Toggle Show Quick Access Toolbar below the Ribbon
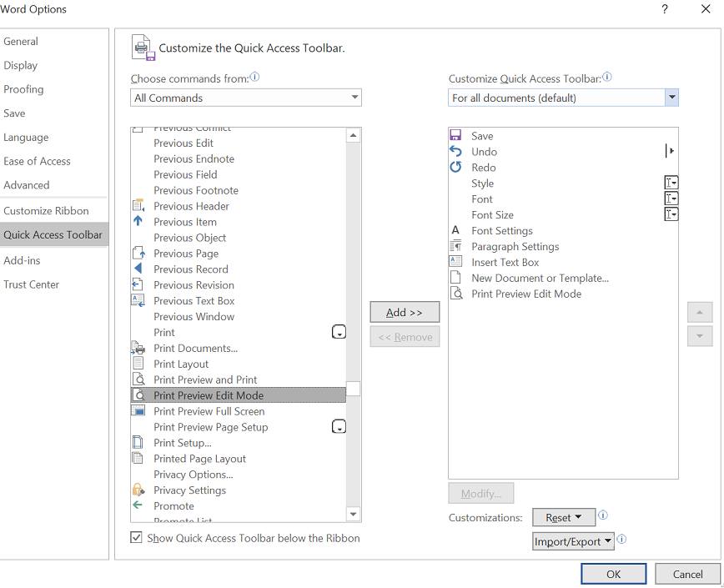724x588 pixels. click(x=136, y=537)
